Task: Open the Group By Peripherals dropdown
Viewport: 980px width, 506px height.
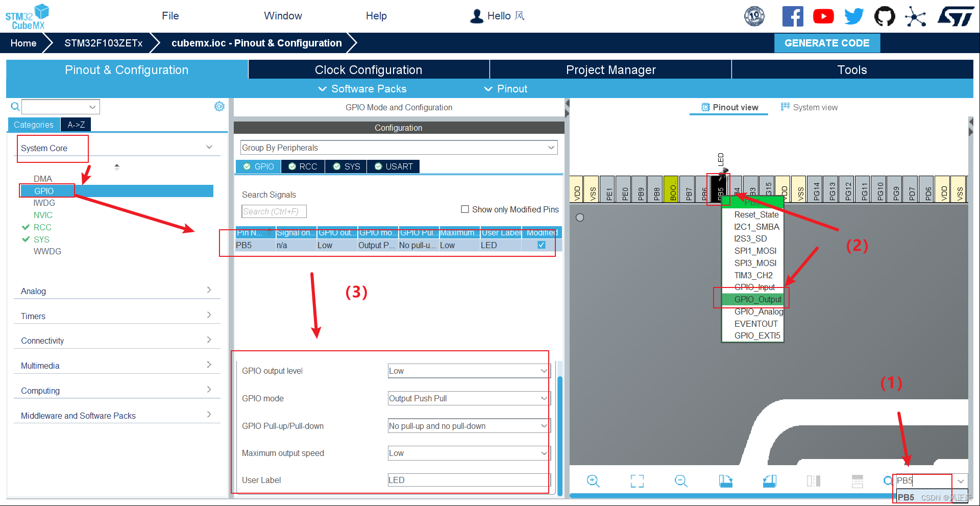Action: click(x=399, y=148)
